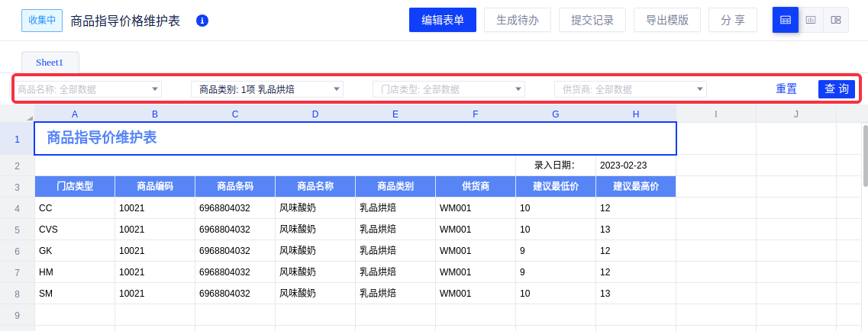The image size is (868, 331).
Task: Switch to dashboard layout view icon
Action: 836,20
